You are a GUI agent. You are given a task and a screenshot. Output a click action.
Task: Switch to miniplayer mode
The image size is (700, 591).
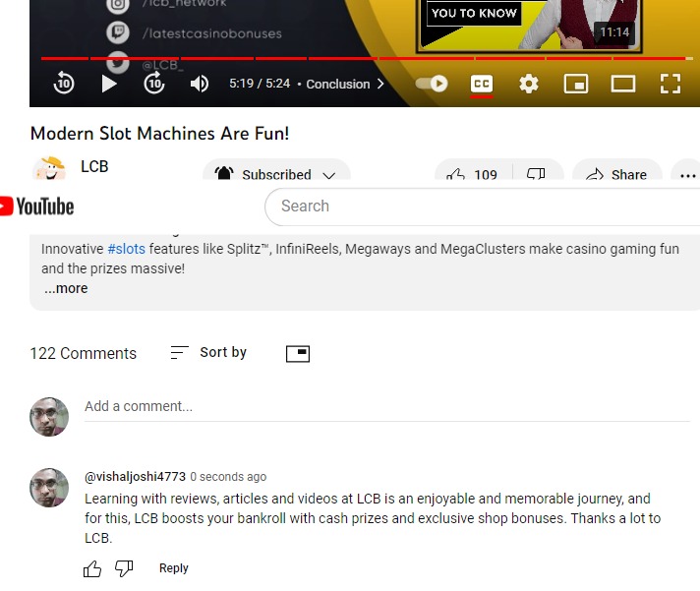tap(576, 84)
